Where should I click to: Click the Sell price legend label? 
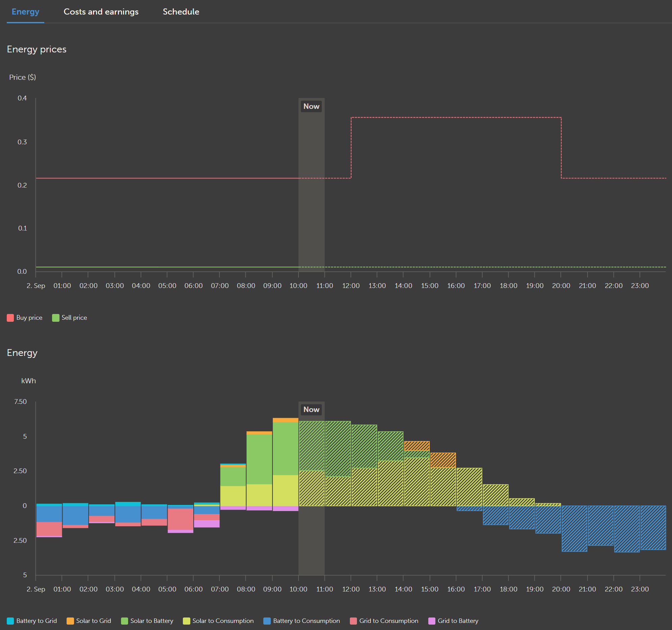pos(74,318)
